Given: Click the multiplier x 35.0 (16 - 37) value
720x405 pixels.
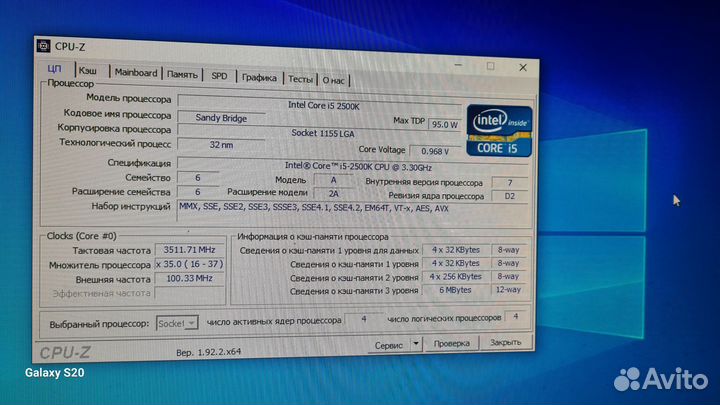Looking at the screenshot, I should pos(190,264).
